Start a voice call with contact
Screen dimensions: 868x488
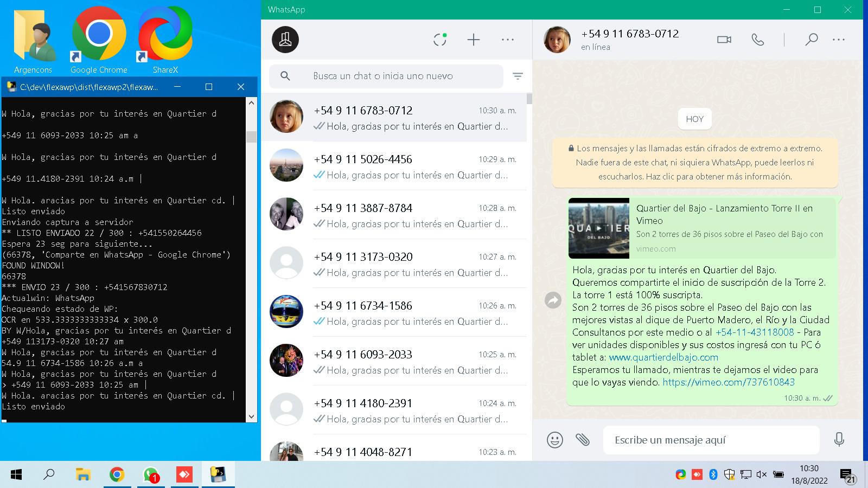click(x=758, y=40)
